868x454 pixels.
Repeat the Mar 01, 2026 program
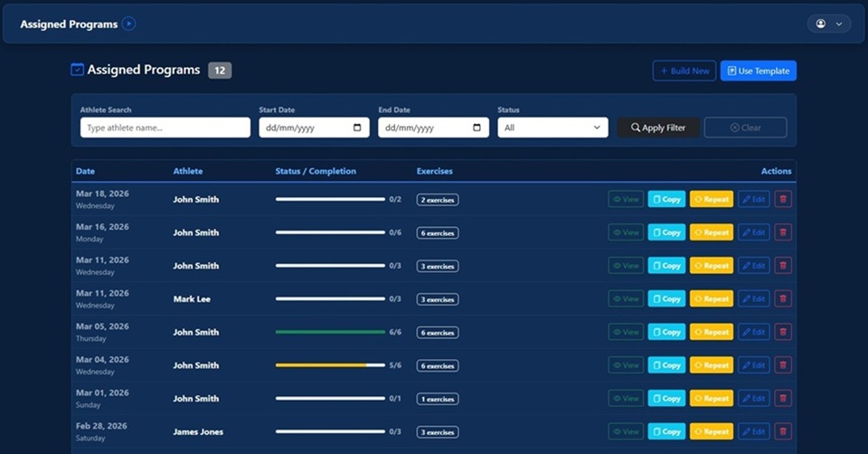pyautogui.click(x=712, y=399)
